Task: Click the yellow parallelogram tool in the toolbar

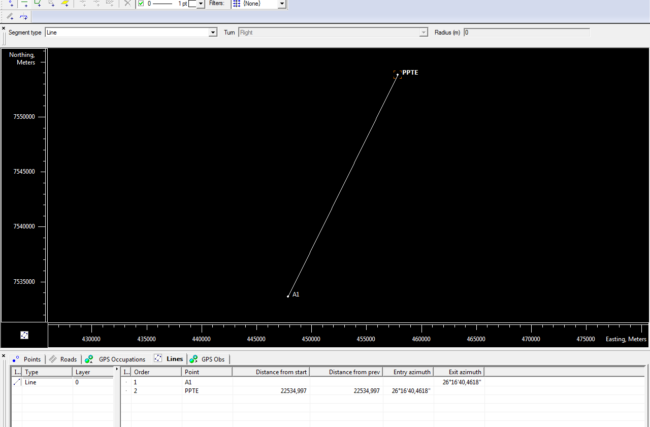Action: tap(65, 3)
